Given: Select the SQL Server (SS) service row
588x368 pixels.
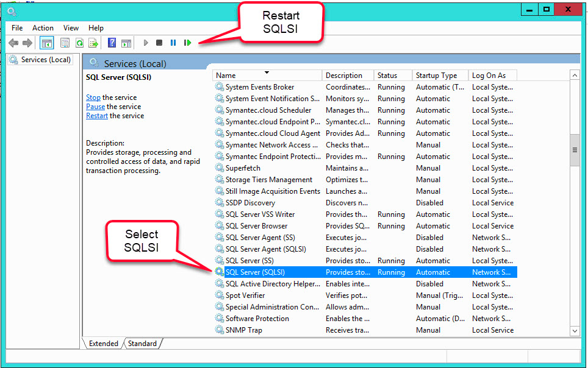Looking at the screenshot, I should click(x=365, y=261).
